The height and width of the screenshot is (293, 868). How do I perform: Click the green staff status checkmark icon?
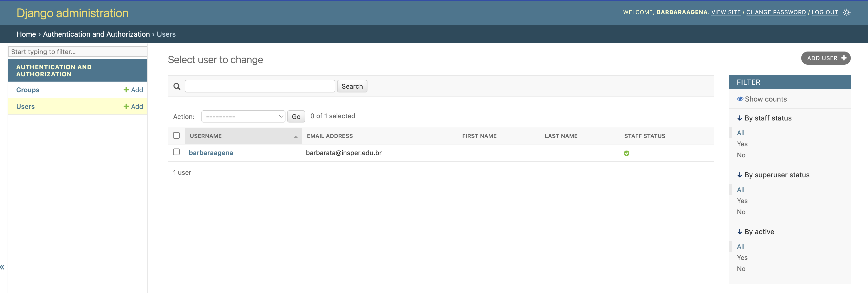[x=626, y=153]
